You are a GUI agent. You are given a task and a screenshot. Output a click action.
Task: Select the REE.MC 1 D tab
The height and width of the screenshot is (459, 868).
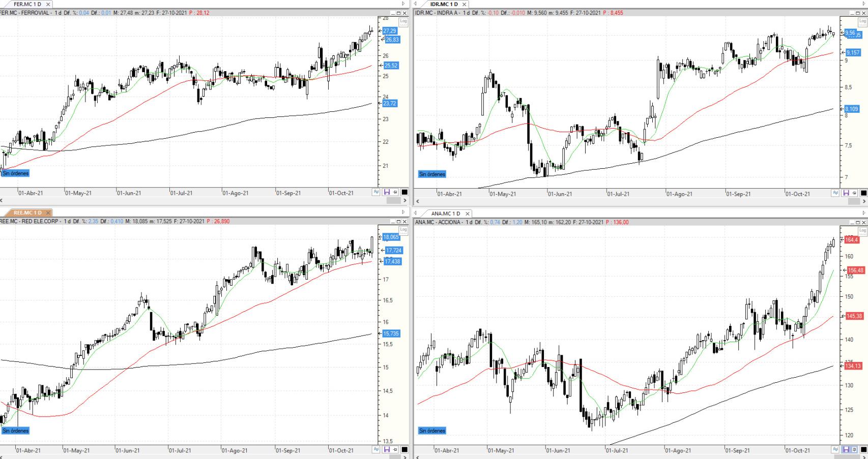coord(27,213)
